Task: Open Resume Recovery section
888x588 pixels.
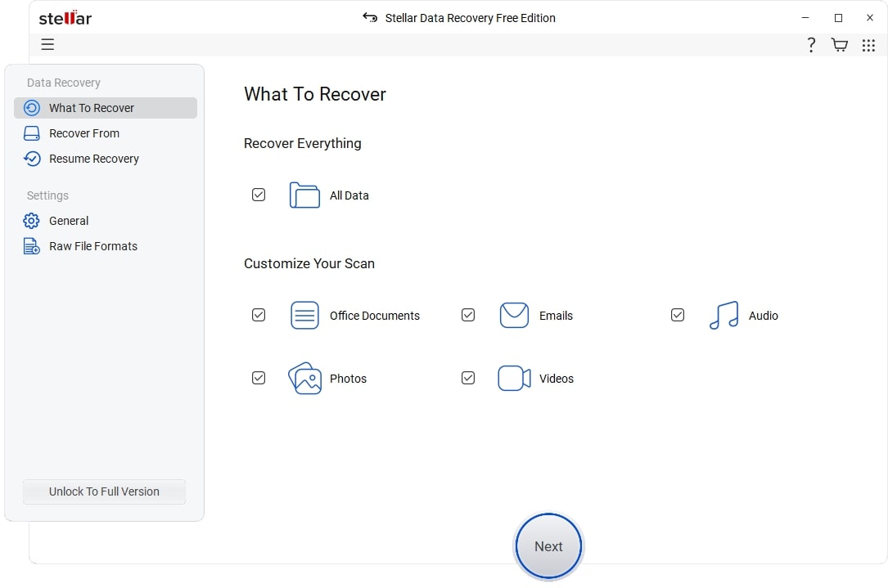Action: [106, 159]
